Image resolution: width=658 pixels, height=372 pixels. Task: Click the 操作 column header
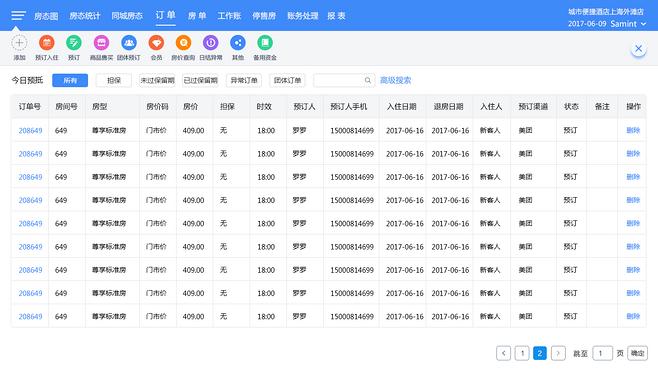(x=633, y=107)
